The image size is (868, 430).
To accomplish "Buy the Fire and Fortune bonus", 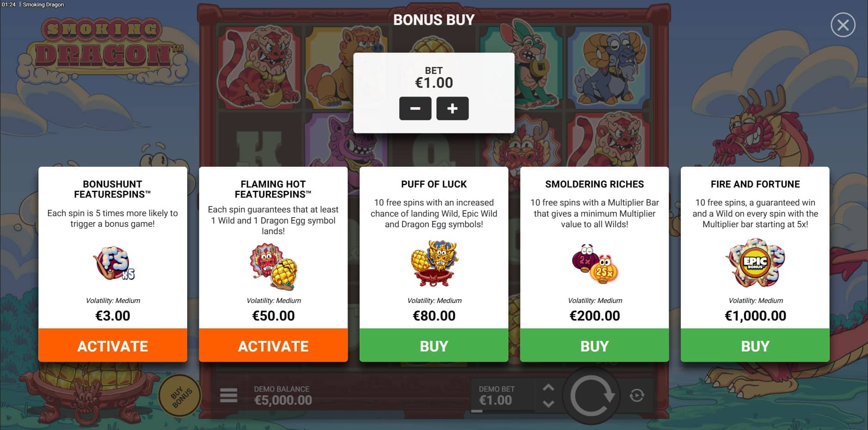I will tap(755, 345).
